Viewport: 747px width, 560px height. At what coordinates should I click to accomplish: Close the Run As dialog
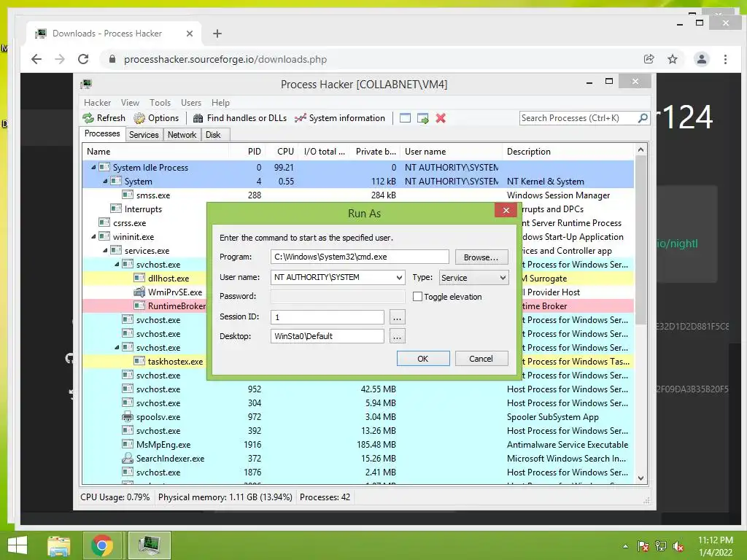pyautogui.click(x=506, y=210)
